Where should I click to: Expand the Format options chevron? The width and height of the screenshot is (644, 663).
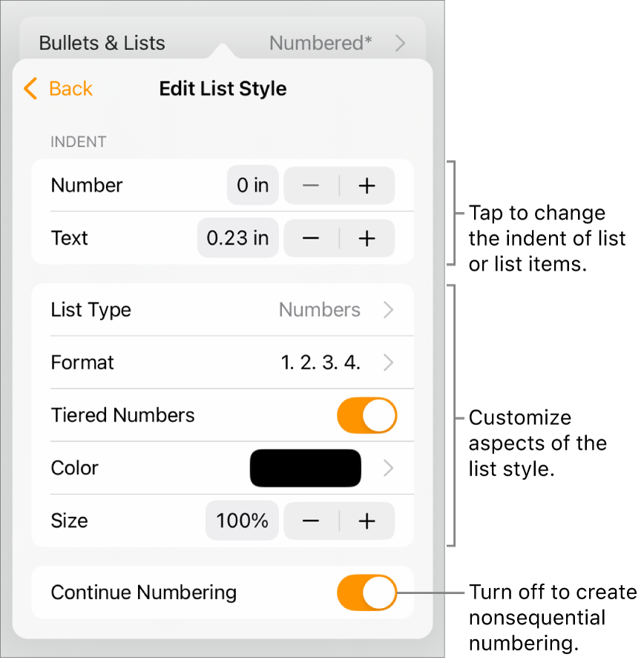[x=388, y=363]
